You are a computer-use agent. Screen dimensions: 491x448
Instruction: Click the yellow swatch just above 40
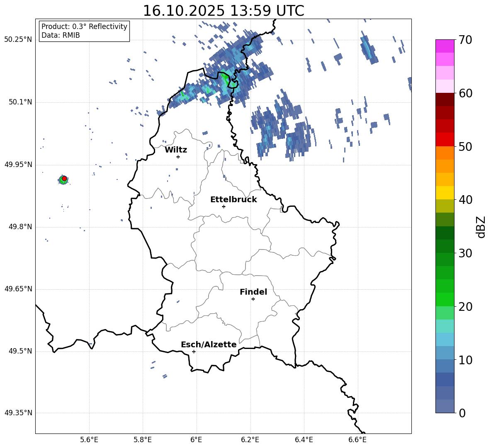pyautogui.click(x=445, y=193)
